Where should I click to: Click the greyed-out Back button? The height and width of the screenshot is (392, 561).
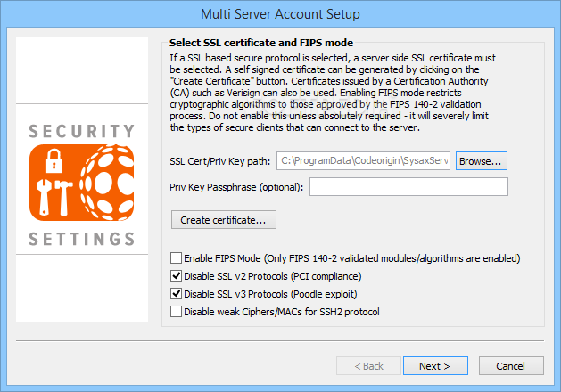368,366
